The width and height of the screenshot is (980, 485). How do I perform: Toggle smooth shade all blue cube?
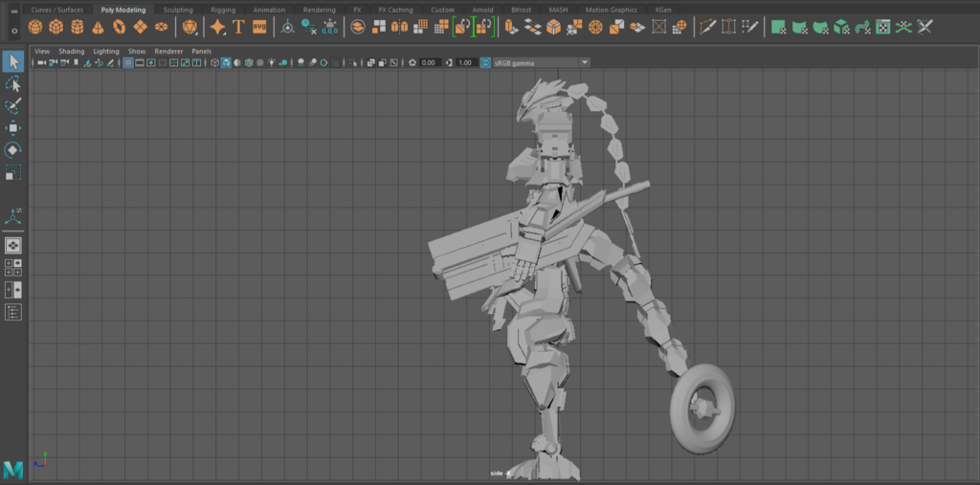pyautogui.click(x=226, y=62)
